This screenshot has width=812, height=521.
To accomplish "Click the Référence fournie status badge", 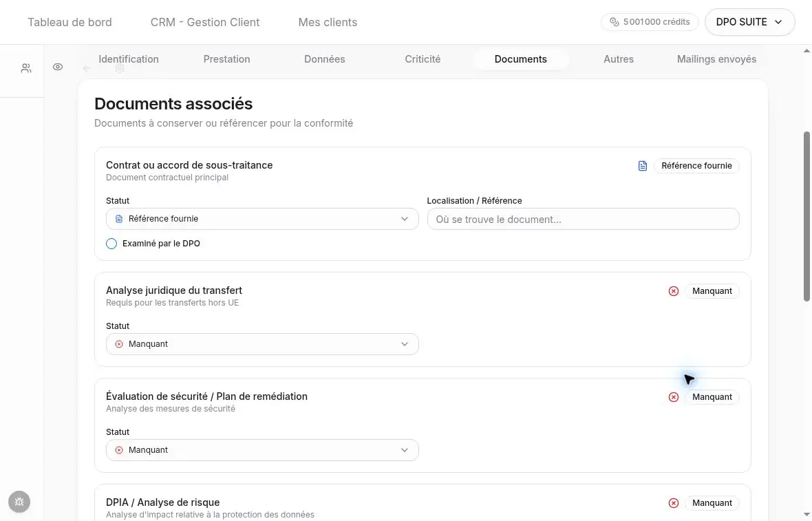I will coord(696,166).
